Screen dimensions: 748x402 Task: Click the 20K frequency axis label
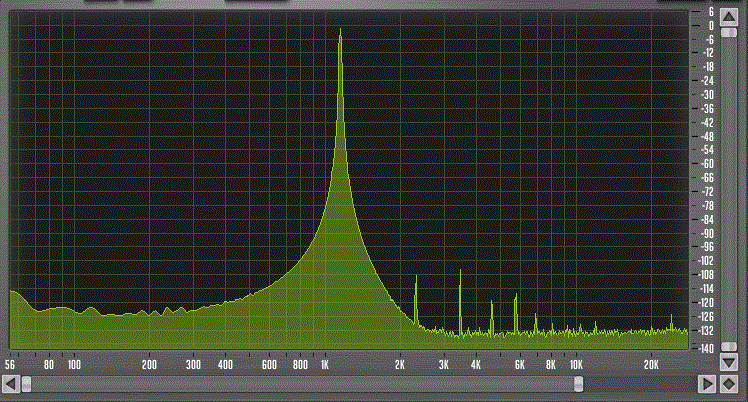pos(651,365)
